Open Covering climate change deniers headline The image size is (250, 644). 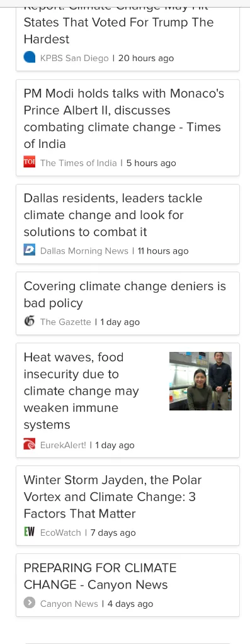tap(125, 295)
